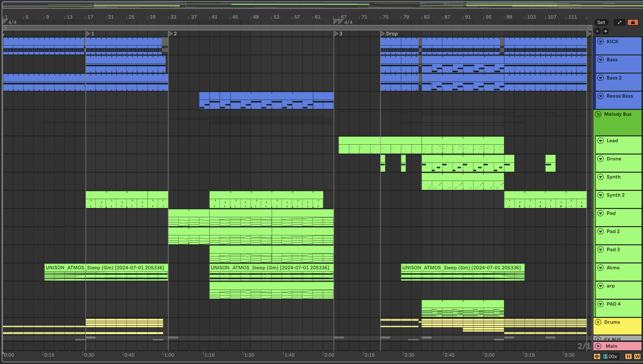Screen dimensions: 643x364
Task: Click the Drums group track icon
Action: [x=598, y=322]
